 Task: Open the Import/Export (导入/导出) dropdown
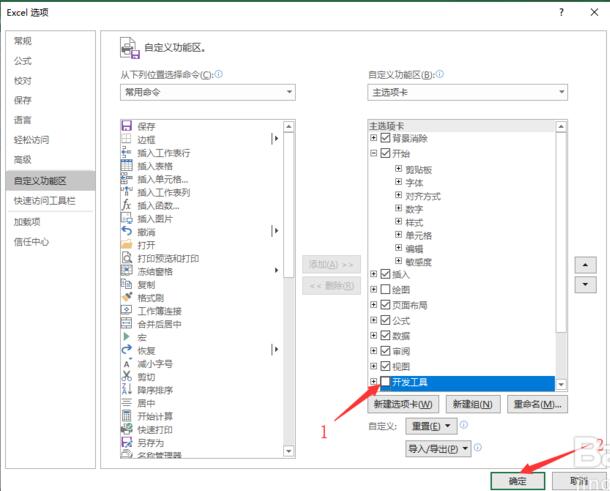coord(438,449)
